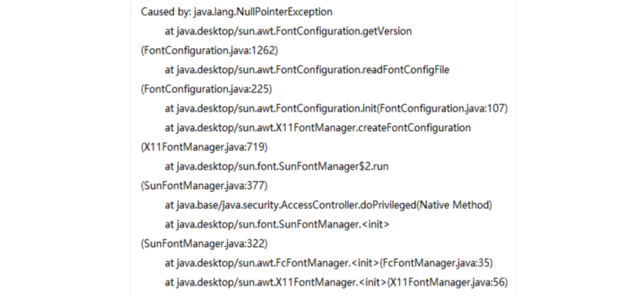Screen dimensions: 644x302
Task: Click the SunFontManager.java:322 reference
Action: (204, 244)
